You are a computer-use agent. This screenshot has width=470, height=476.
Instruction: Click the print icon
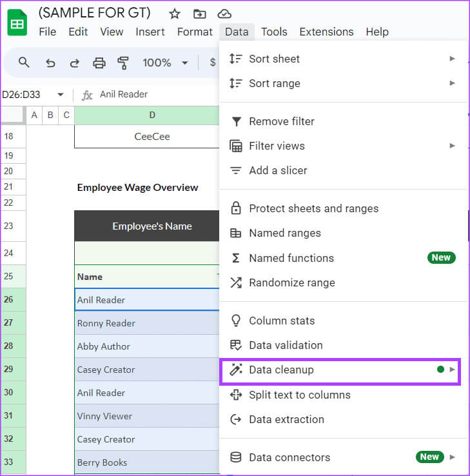99,63
